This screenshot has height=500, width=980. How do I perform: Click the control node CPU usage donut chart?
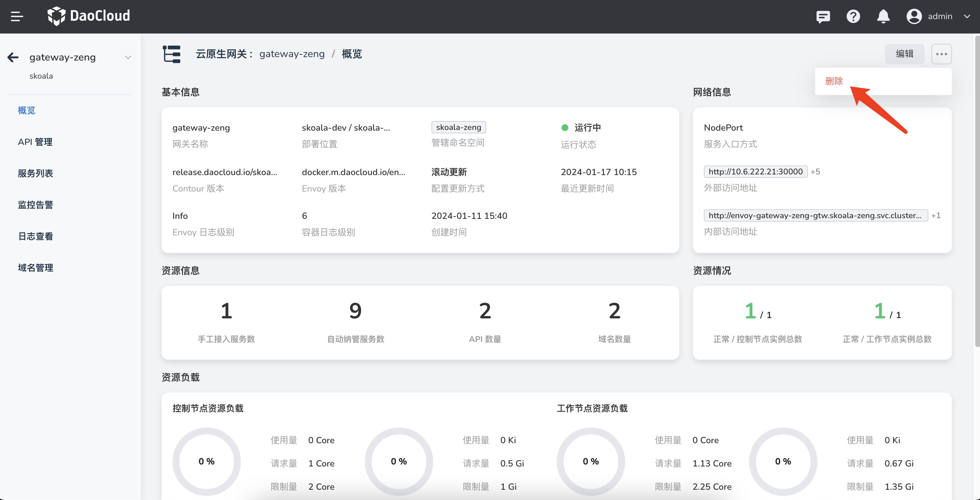click(207, 461)
